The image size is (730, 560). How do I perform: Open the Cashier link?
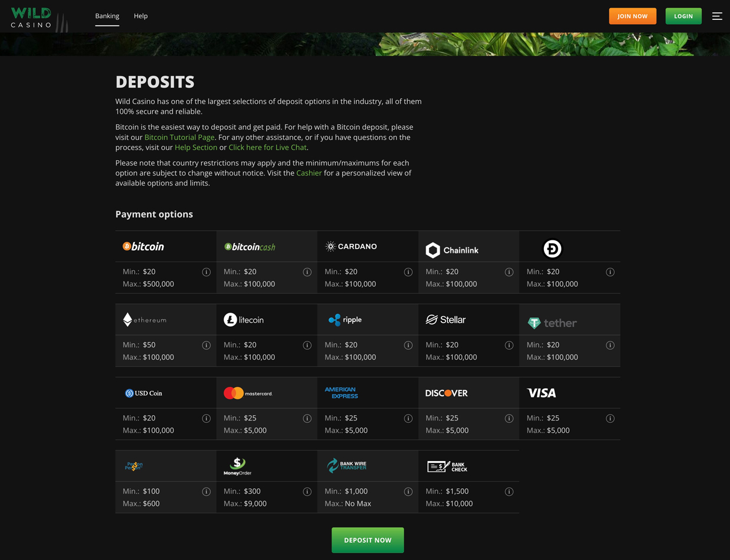point(309,173)
